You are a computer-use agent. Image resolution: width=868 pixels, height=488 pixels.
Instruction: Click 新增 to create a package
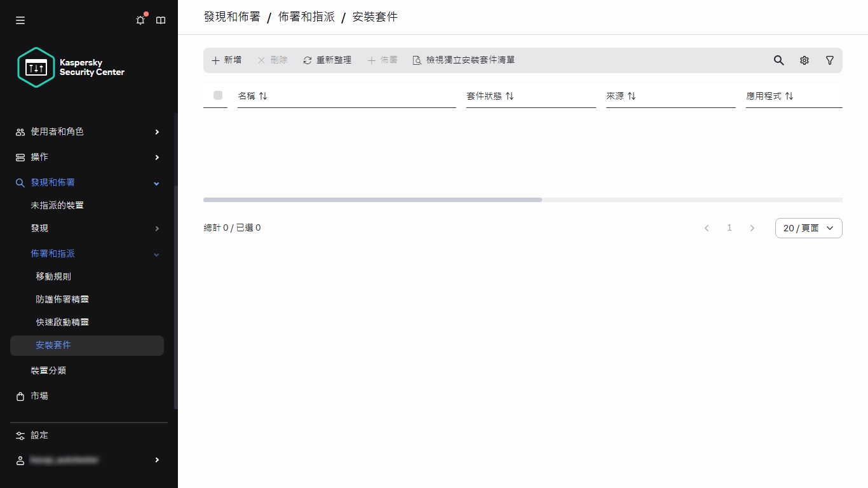(226, 60)
